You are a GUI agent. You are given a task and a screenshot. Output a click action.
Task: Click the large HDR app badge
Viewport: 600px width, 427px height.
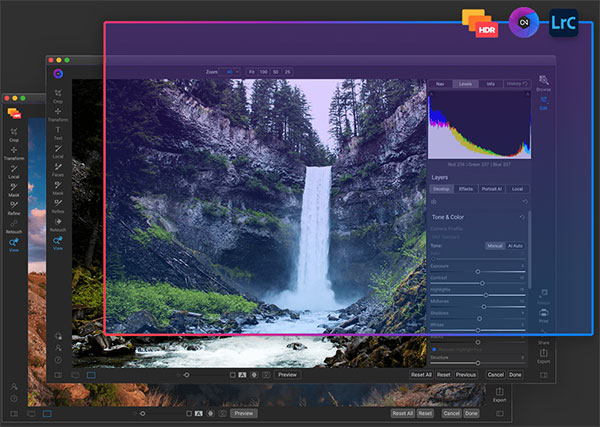[x=480, y=23]
